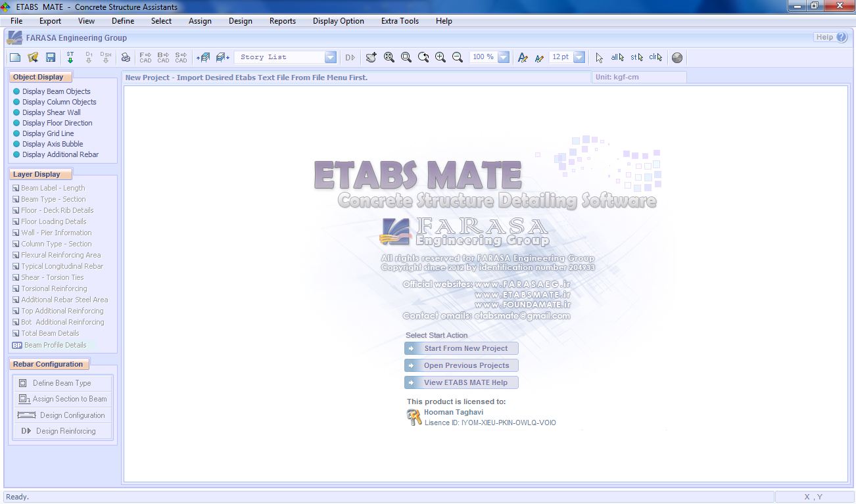Go to lower story icon
The image size is (856, 504).
(223, 58)
